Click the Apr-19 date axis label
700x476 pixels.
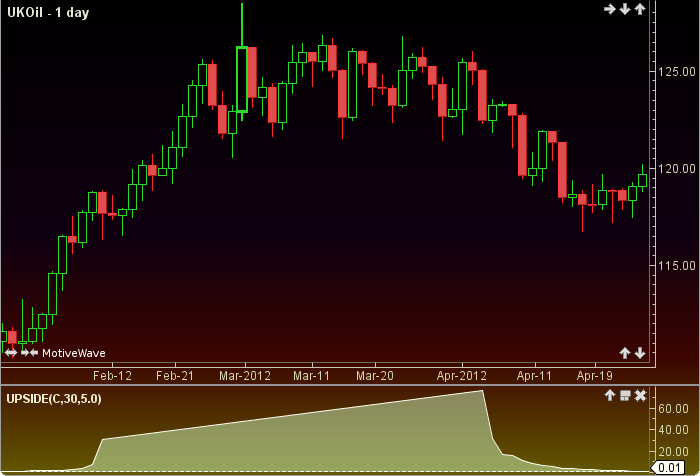pyautogui.click(x=595, y=376)
